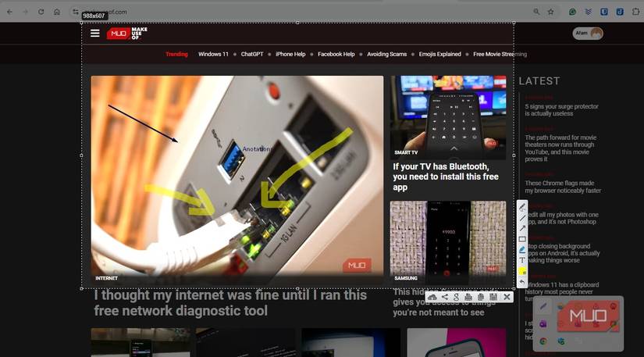This screenshot has width=644, height=357.
Task: Open the MUO hamburger menu
Action: pos(95,34)
